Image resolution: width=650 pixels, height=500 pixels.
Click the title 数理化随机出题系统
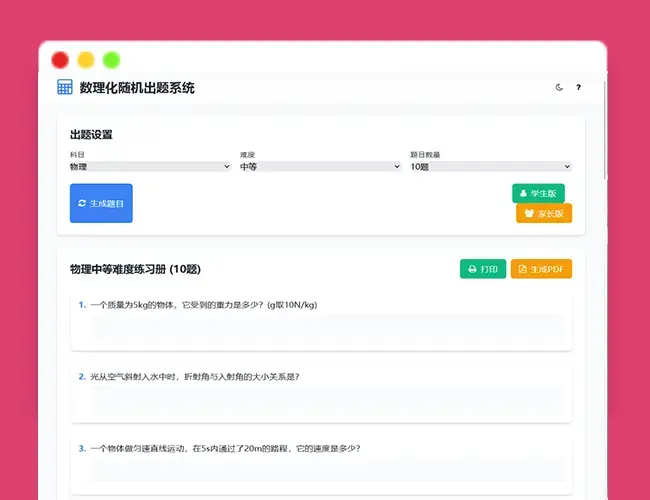tap(137, 88)
